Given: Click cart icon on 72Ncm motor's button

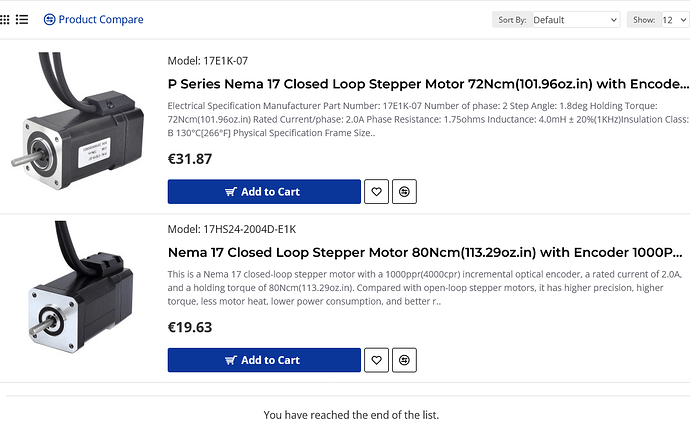Looking at the screenshot, I should tap(231, 192).
